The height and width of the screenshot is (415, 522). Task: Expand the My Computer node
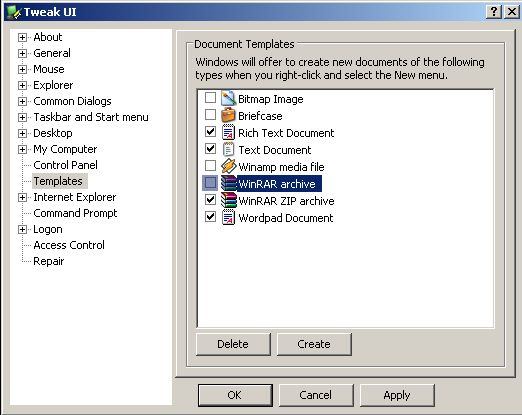pyautogui.click(x=22, y=149)
